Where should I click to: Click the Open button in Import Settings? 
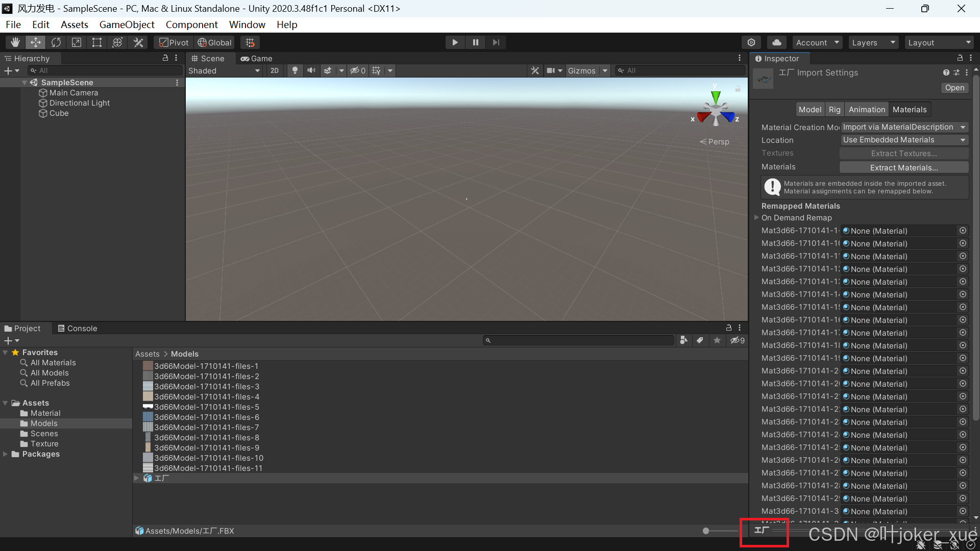[x=954, y=88]
